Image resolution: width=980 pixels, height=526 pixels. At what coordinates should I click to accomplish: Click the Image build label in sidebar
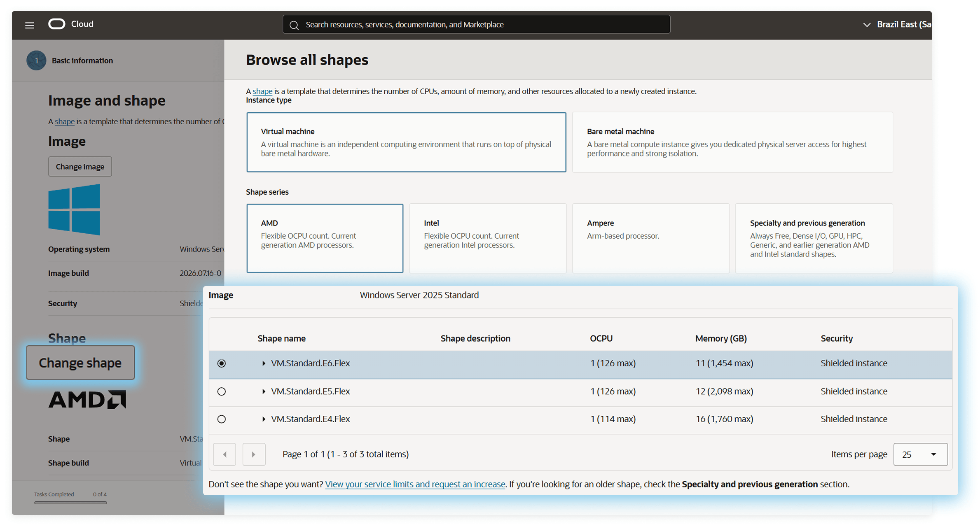(x=68, y=273)
